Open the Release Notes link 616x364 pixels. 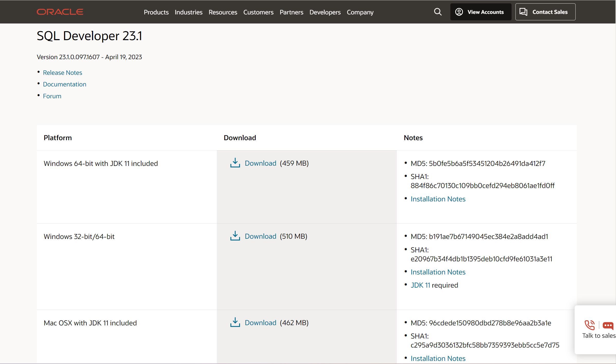click(x=63, y=73)
